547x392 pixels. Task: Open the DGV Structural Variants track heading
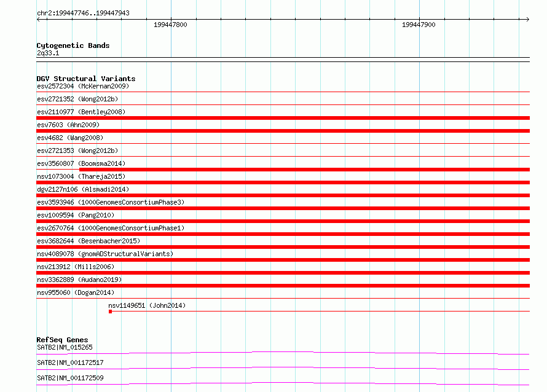coord(86,79)
